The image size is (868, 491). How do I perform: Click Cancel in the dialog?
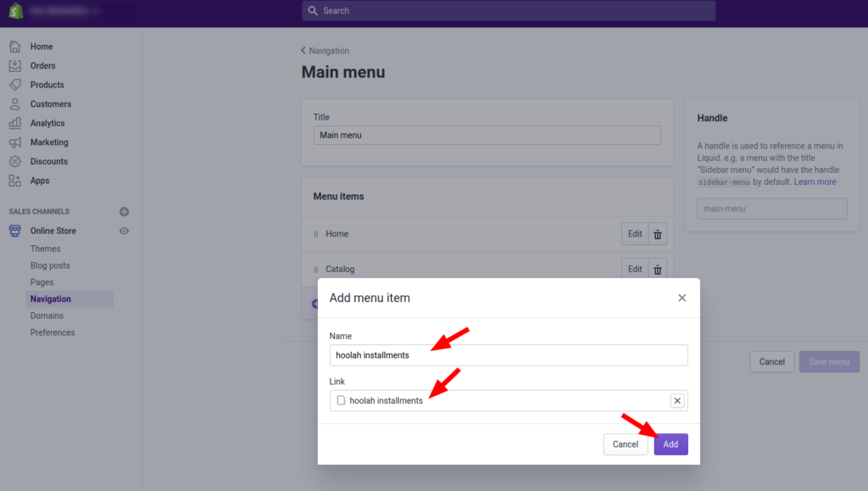pyautogui.click(x=626, y=444)
